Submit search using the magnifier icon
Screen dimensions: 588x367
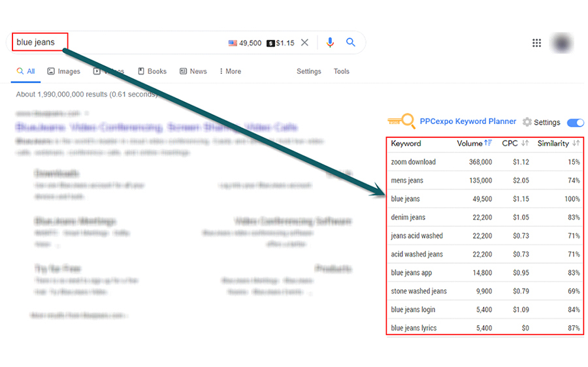point(351,42)
